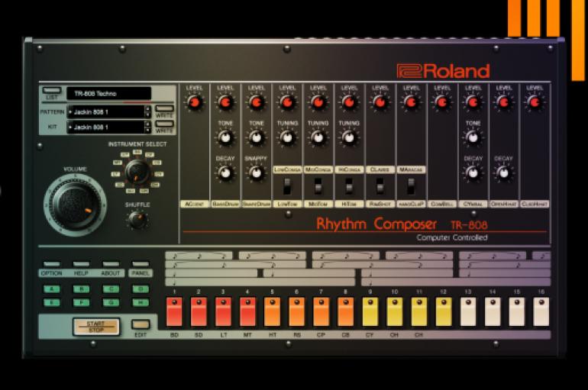Click the WRITE button beside PATTERN
The image size is (588, 390).
165,108
